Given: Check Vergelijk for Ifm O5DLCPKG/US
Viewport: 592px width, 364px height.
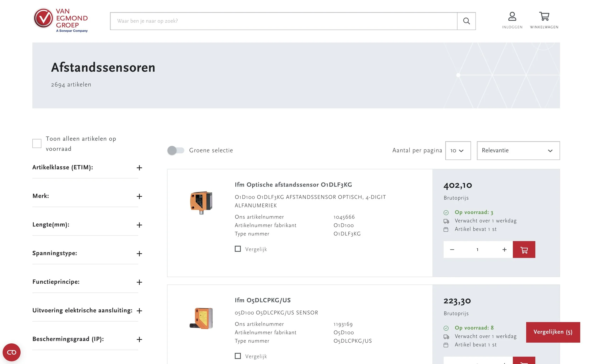Looking at the screenshot, I should [x=238, y=356].
